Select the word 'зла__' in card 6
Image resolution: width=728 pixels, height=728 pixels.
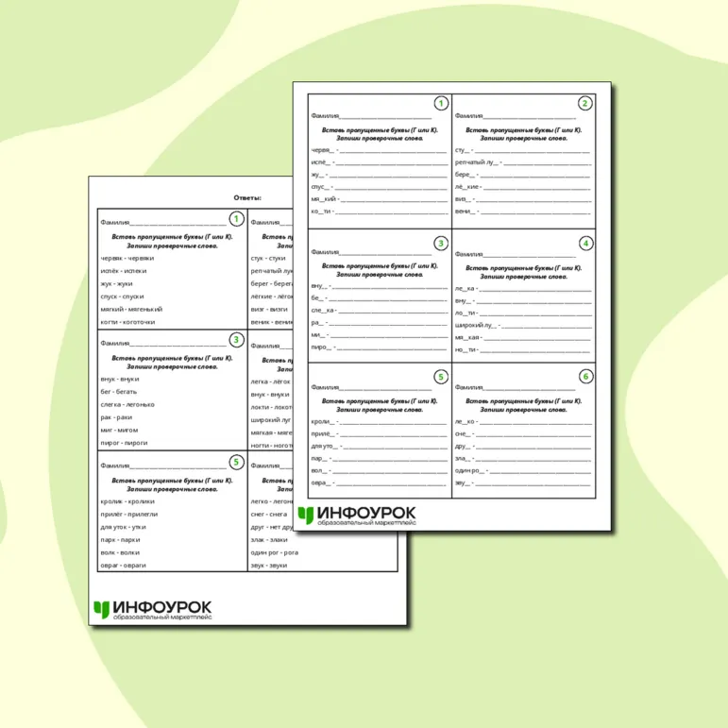tap(463, 458)
